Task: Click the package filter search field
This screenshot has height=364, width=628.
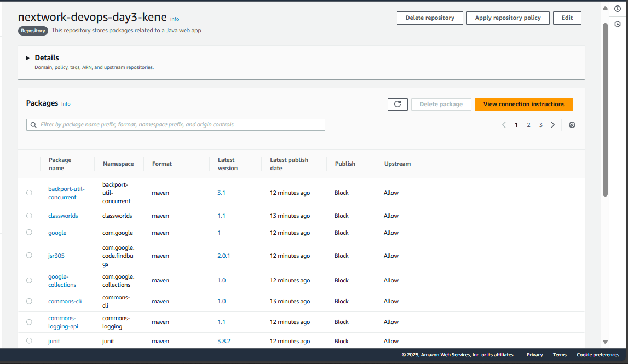Action: click(x=176, y=125)
